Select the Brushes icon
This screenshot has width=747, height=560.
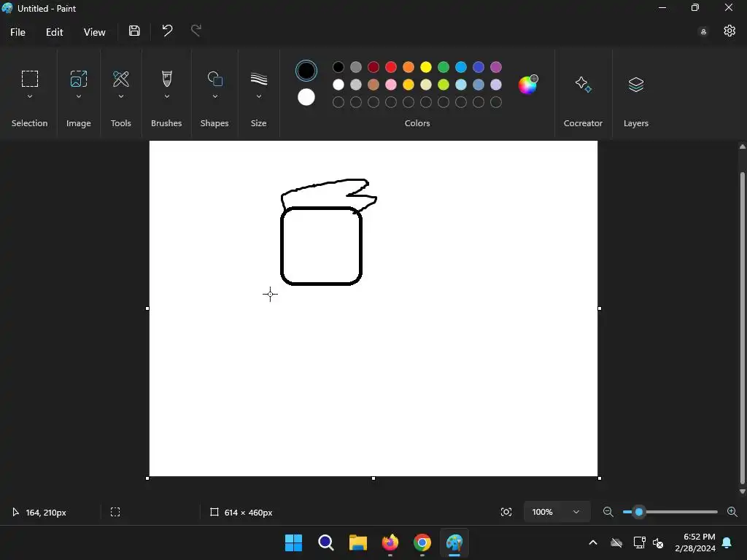click(x=167, y=79)
